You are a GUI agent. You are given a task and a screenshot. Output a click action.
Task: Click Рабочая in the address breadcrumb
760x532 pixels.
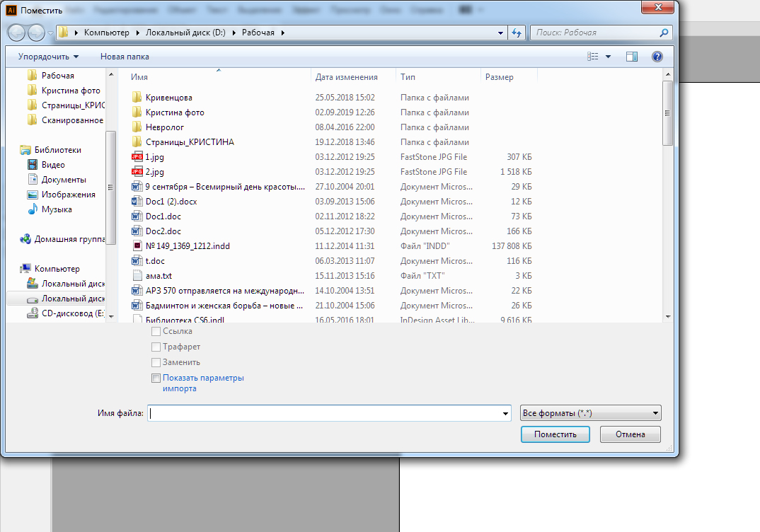[x=258, y=33]
